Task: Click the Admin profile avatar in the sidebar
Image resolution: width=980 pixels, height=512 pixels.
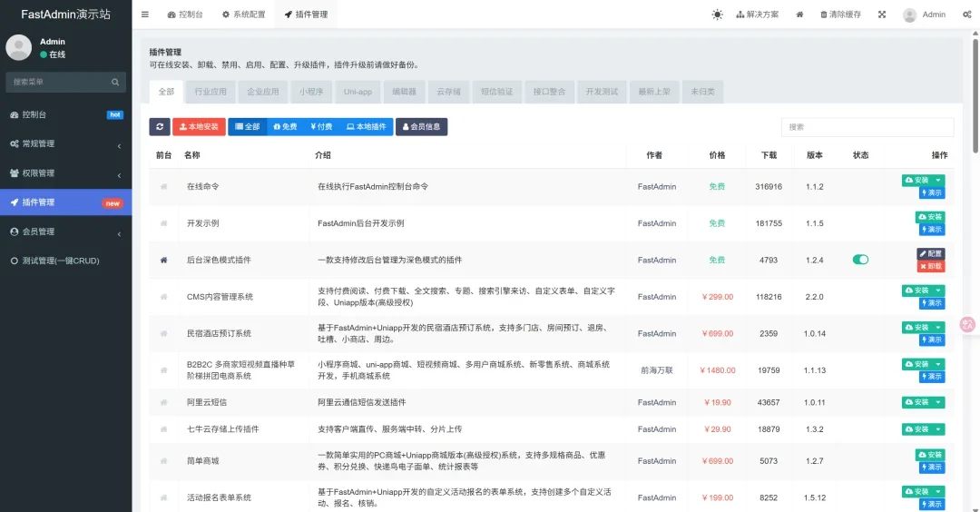Action: [19, 47]
